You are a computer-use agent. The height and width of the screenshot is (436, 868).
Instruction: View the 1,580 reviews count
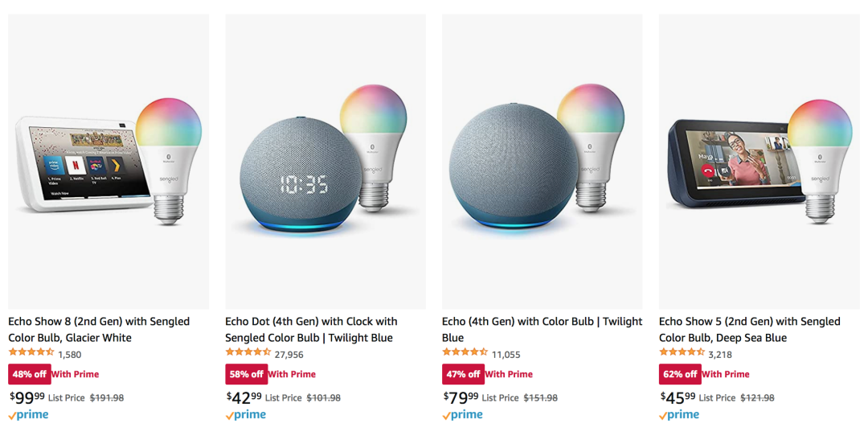point(70,355)
